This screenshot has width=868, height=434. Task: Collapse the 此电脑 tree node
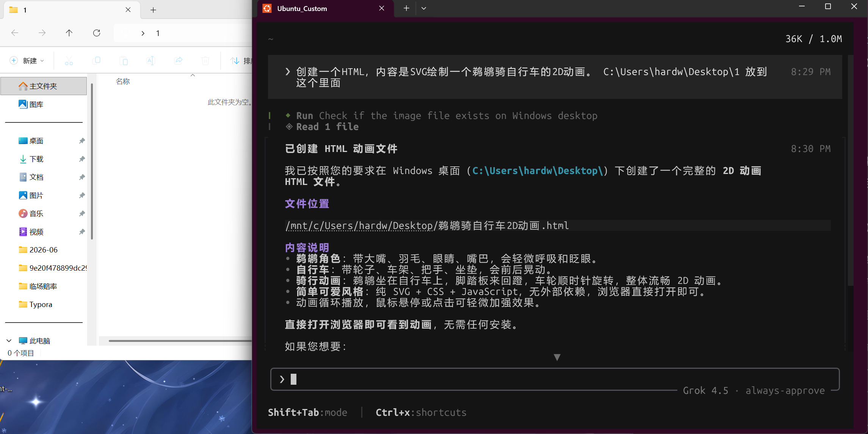coord(9,341)
